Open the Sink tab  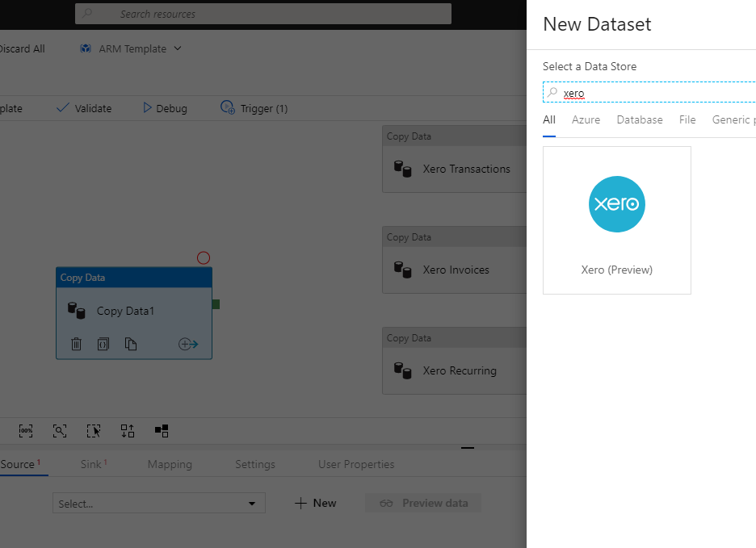(94, 464)
